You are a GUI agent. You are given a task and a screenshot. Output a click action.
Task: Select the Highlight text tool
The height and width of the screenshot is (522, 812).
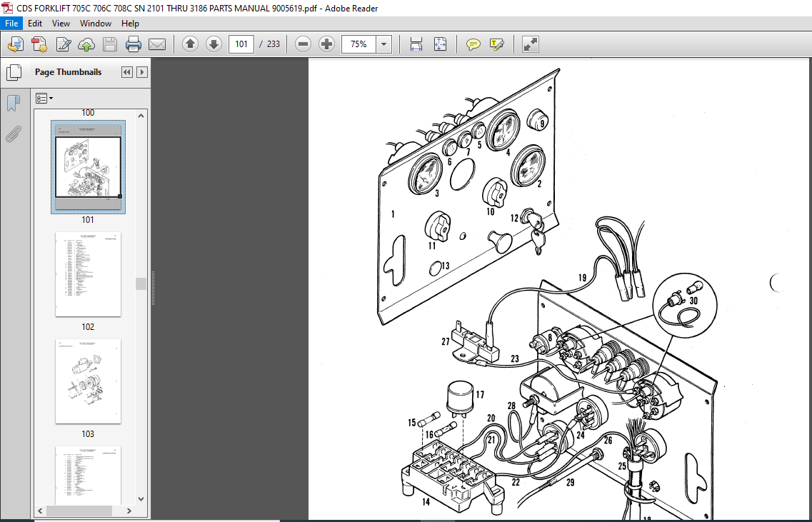[x=496, y=44]
